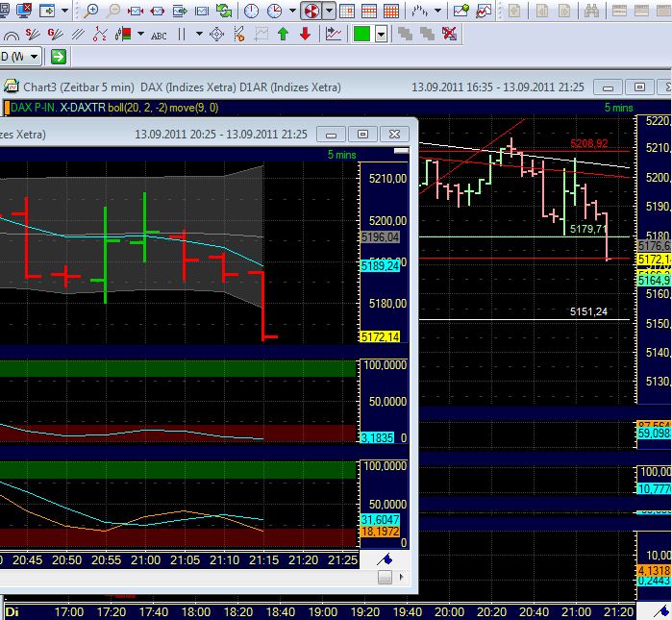
Task: Click the 5151,24 line label
Action: click(x=588, y=311)
